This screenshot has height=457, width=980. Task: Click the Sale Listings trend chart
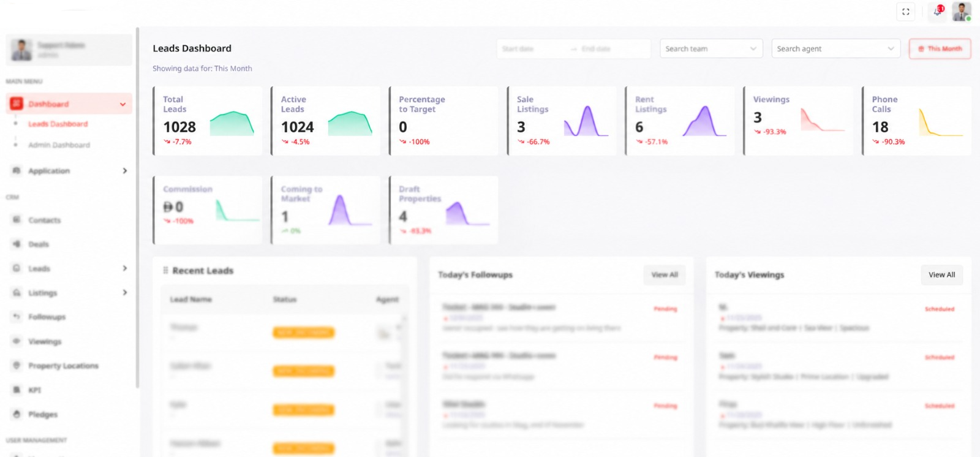click(586, 121)
